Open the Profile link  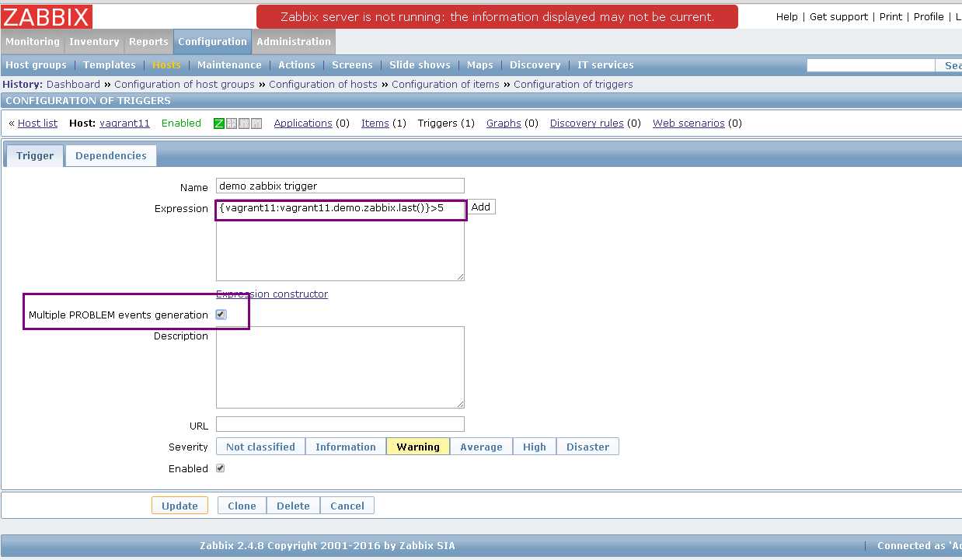click(x=929, y=16)
